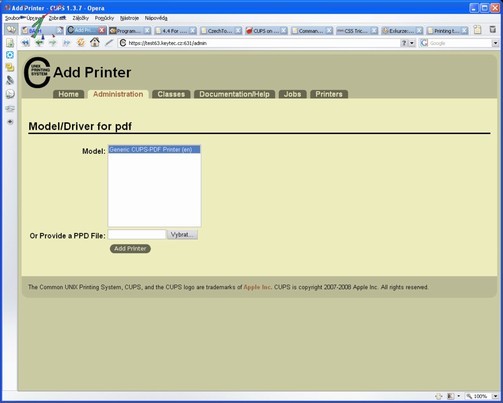Open the new tab page icon

pos(478,30)
